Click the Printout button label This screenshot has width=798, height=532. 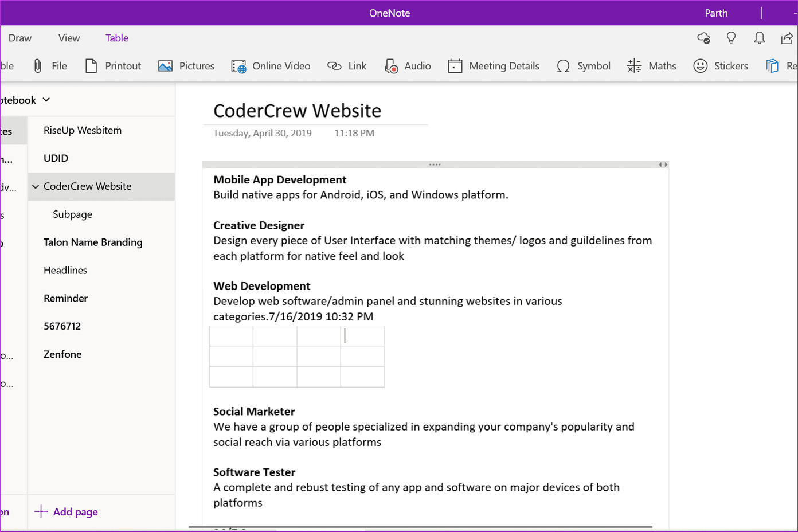123,66
